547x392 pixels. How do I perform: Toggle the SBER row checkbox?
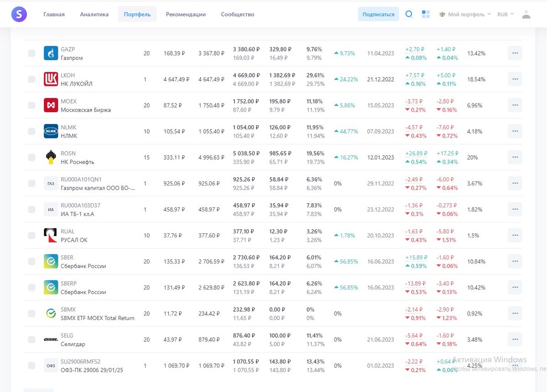31,261
